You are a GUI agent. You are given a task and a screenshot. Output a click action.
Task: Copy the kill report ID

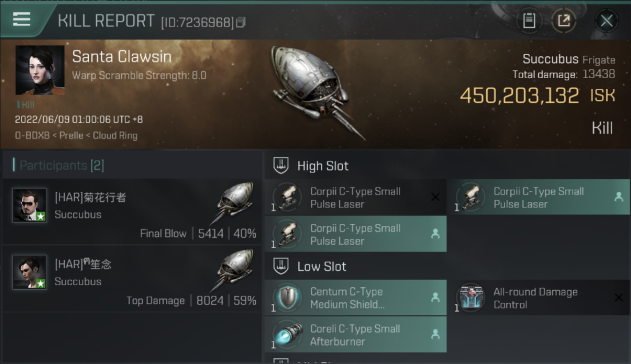[241, 22]
